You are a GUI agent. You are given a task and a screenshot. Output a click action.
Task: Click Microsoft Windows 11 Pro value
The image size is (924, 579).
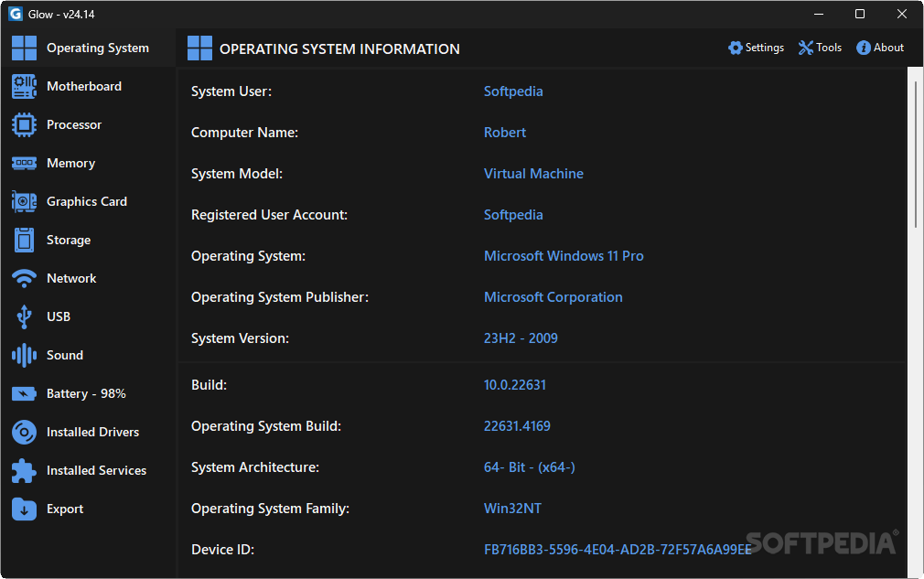pos(564,256)
